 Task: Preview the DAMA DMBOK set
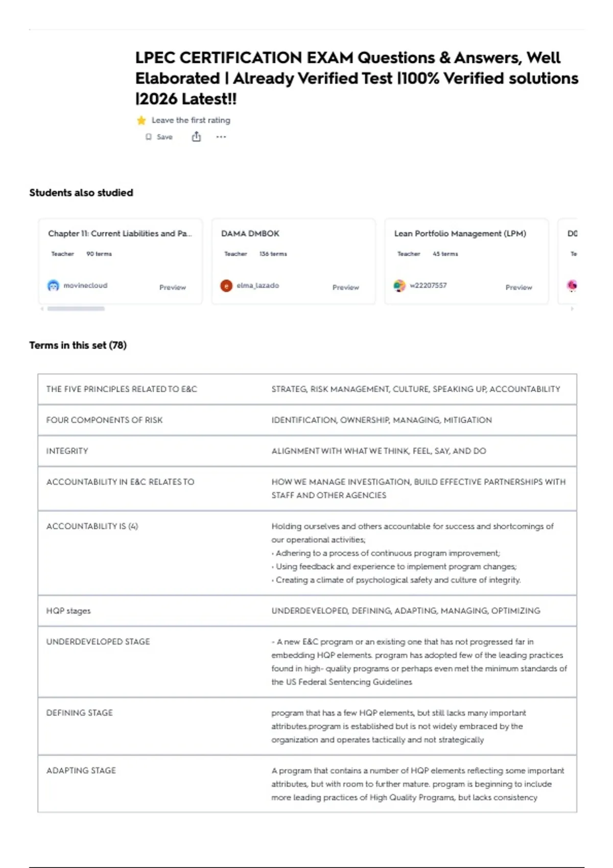click(346, 287)
